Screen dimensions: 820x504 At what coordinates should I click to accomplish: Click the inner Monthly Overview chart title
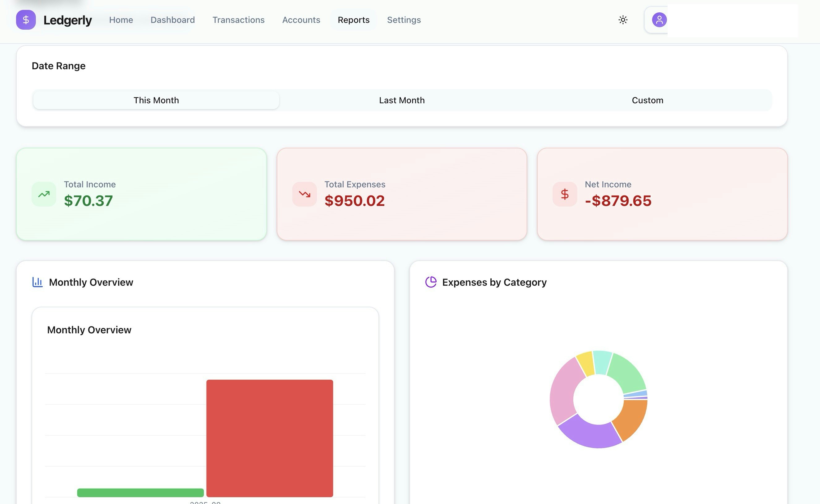click(89, 330)
